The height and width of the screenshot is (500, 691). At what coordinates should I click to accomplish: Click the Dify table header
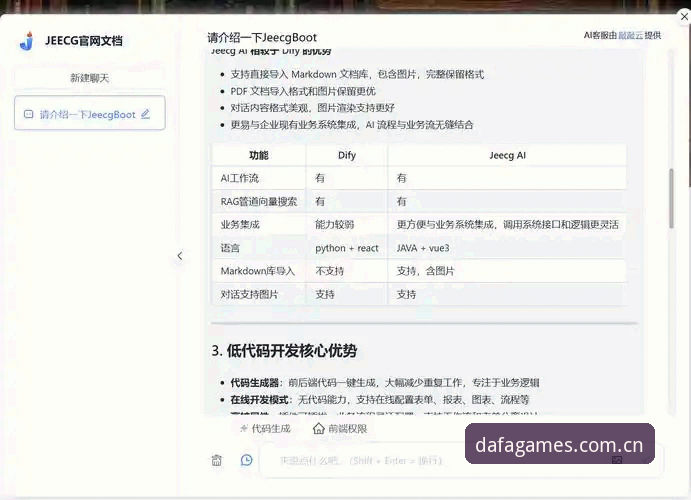pos(347,155)
